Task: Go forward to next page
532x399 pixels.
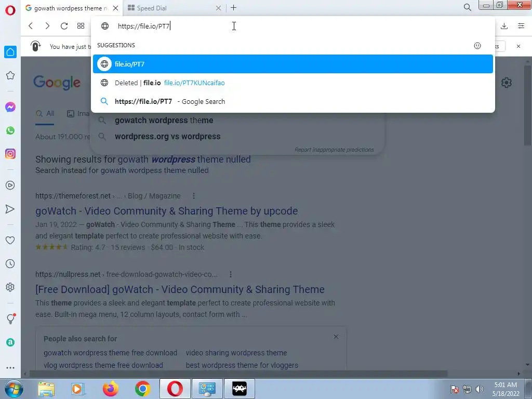Action: pyautogui.click(x=47, y=26)
